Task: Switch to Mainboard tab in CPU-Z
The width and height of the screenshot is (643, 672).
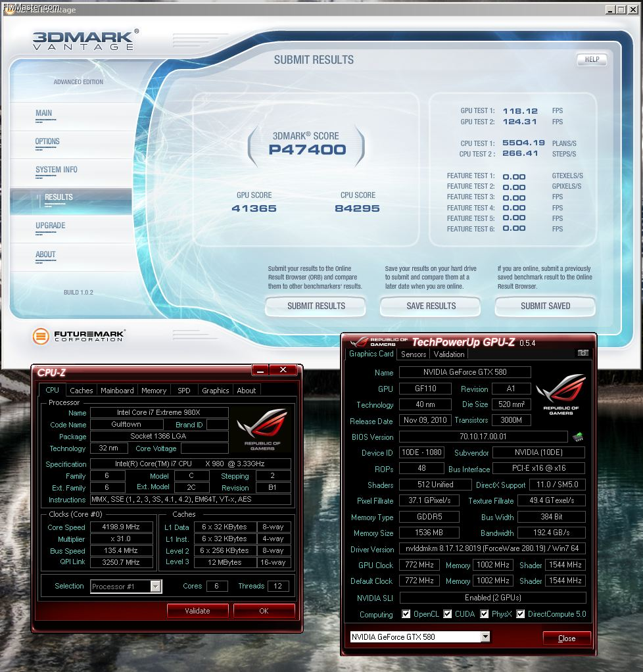Action: coord(117,391)
